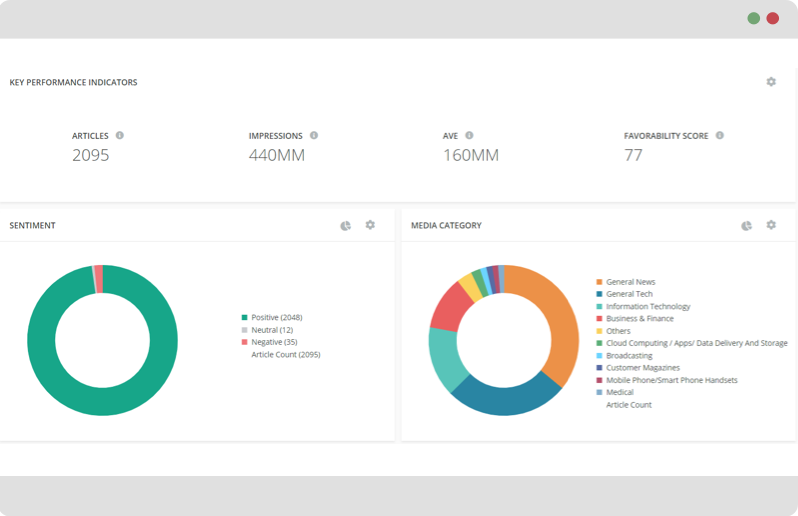Switch chart type in the Sentiment panel

345,226
